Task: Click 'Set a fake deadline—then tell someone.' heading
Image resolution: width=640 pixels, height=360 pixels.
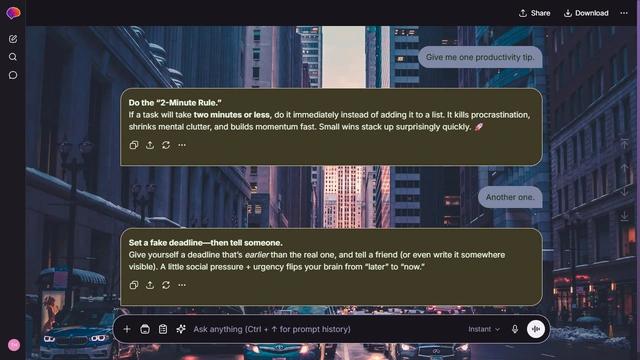Action: pyautogui.click(x=205, y=243)
